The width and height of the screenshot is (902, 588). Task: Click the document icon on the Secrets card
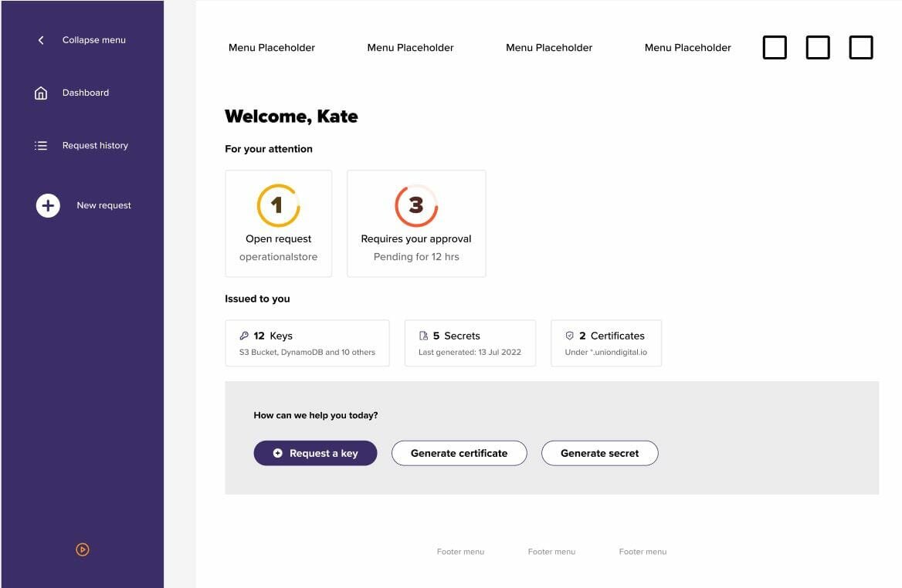[x=423, y=336]
